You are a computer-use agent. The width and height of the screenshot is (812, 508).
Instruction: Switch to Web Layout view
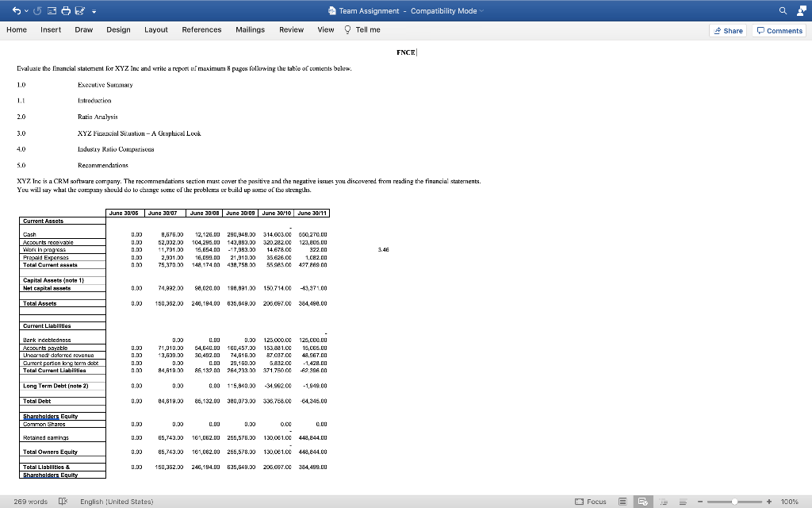[642, 502]
